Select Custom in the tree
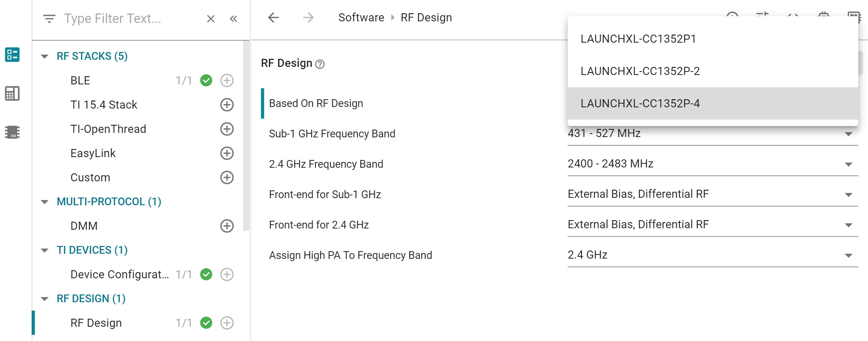The image size is (868, 341). click(x=90, y=178)
